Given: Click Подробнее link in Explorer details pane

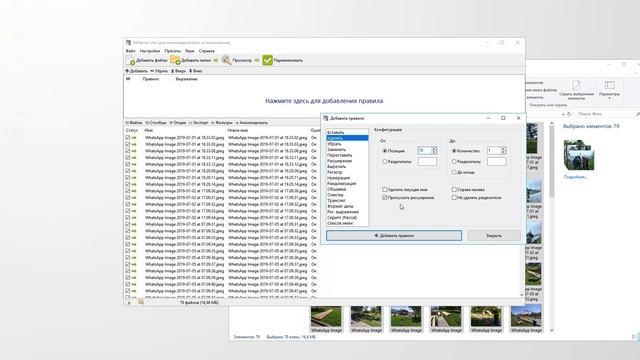Looking at the screenshot, I should tap(576, 177).
